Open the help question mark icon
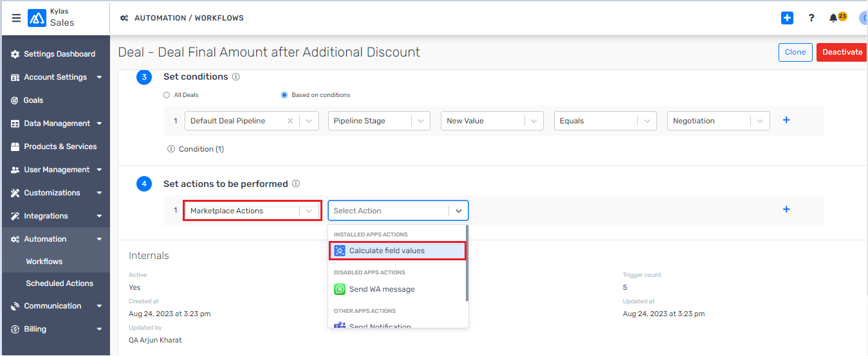The width and height of the screenshot is (868, 356). tap(811, 18)
